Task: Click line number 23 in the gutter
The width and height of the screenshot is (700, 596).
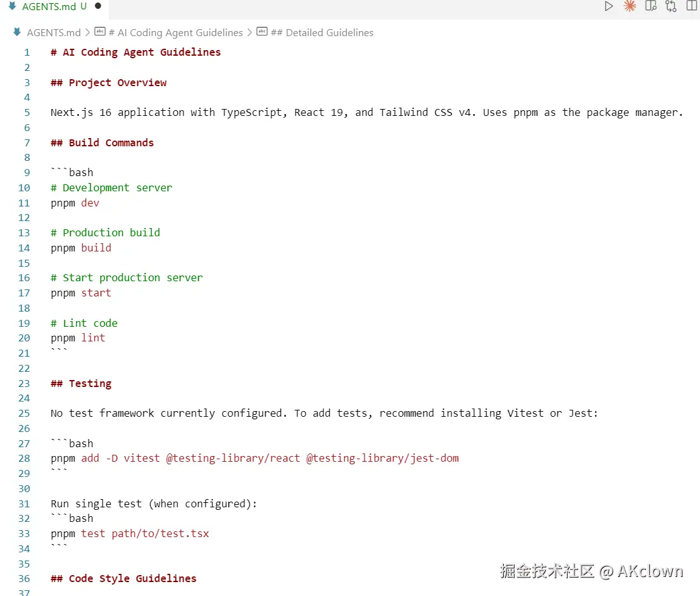Action: tap(24, 384)
